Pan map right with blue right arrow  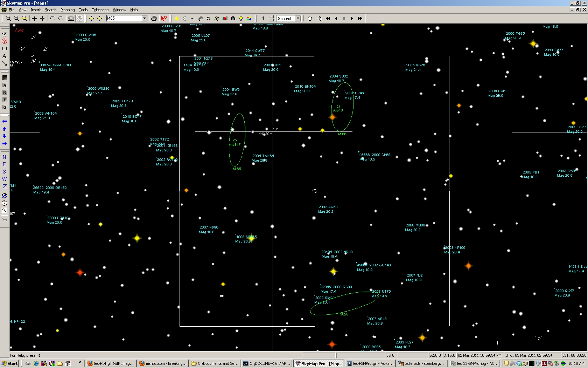[4, 143]
